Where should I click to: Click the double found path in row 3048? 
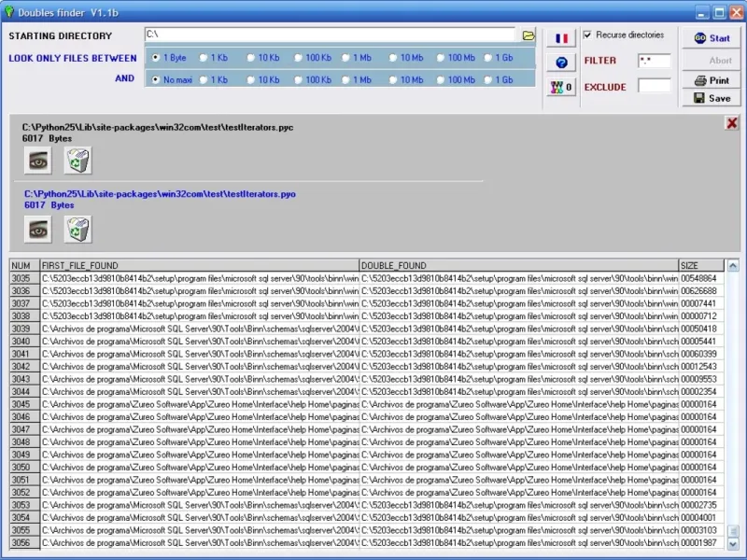pyautogui.click(x=519, y=441)
